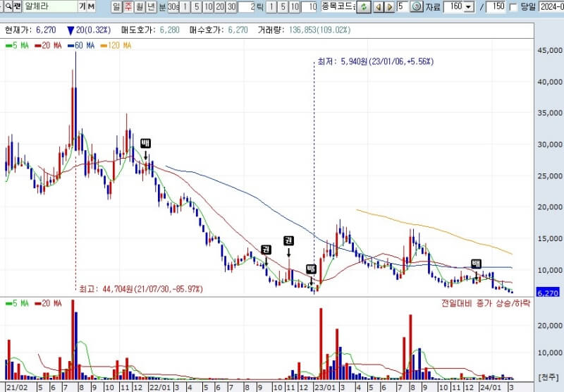This screenshot has width=564, height=392.
Task: Click the blue 60 MA legend
Action: click(81, 45)
